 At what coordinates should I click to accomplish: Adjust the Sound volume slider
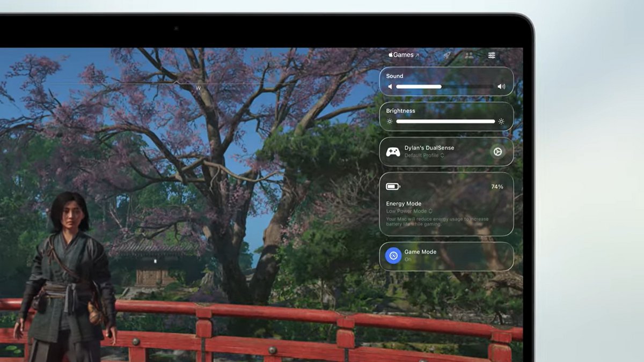coord(445,86)
